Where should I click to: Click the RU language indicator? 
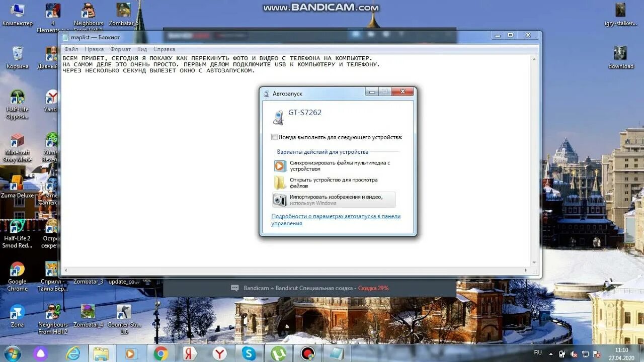coord(538,353)
